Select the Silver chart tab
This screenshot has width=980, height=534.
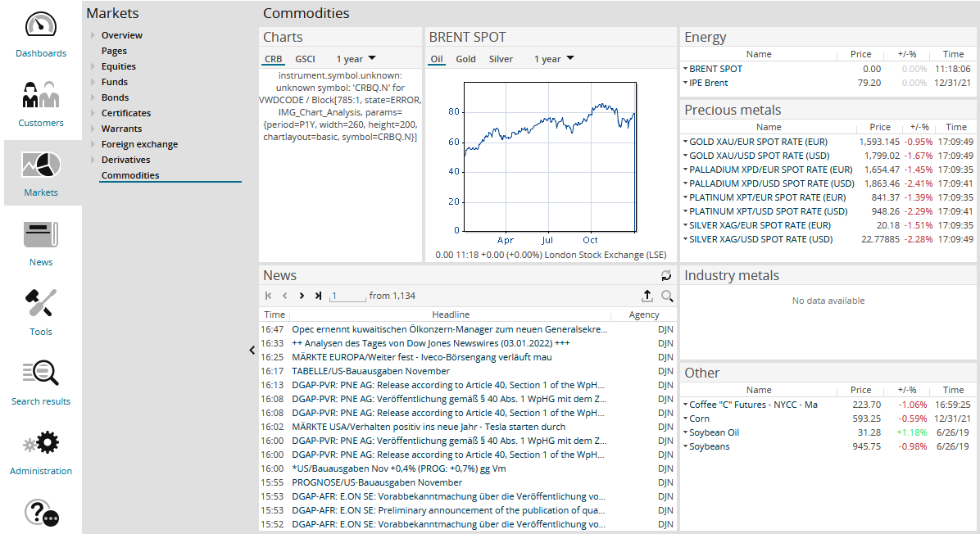501,59
